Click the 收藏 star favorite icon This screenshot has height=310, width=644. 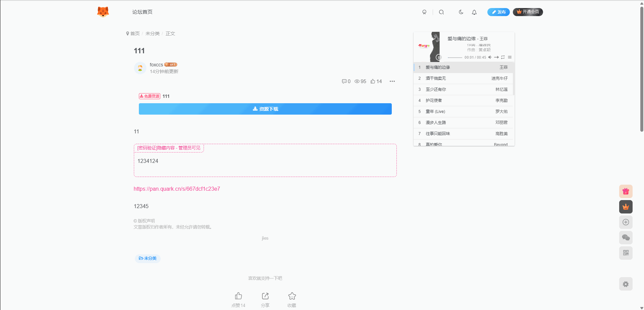(292, 296)
